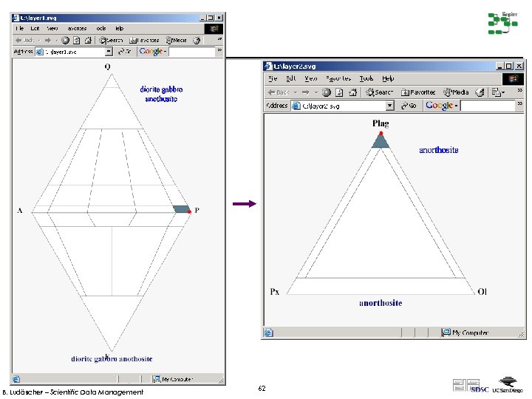
Task: Open View menu in layer1.svg window
Action: coord(52,29)
